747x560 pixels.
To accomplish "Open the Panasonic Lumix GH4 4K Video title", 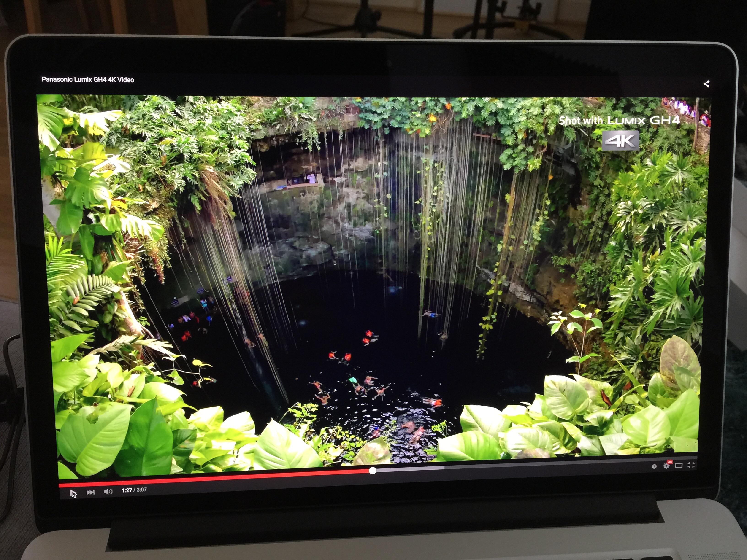I will (88, 80).
